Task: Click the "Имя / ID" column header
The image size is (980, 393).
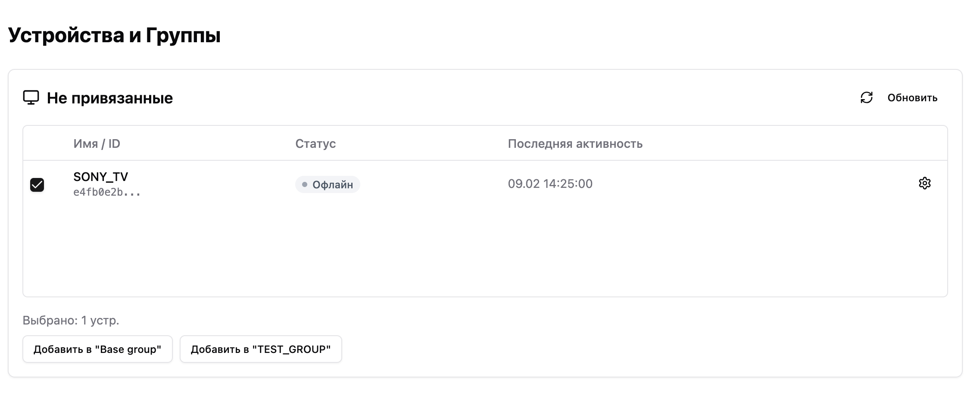Action: 97,143
